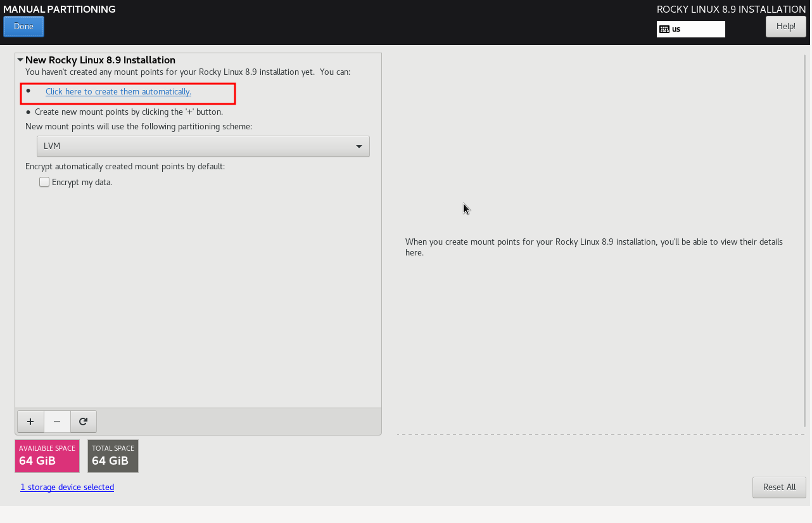Reload storage configuration with refresh icon

tap(83, 422)
